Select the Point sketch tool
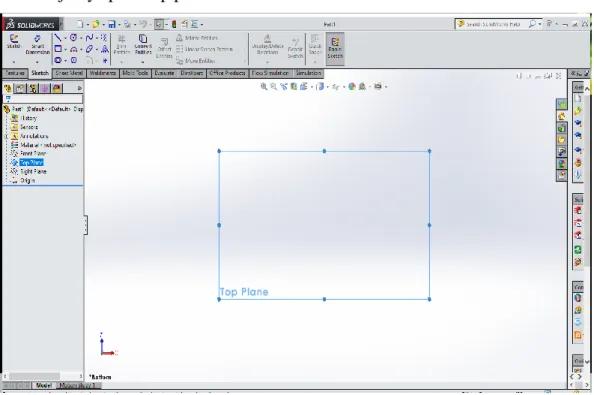Screen dimensions: 594x395 pos(105,61)
